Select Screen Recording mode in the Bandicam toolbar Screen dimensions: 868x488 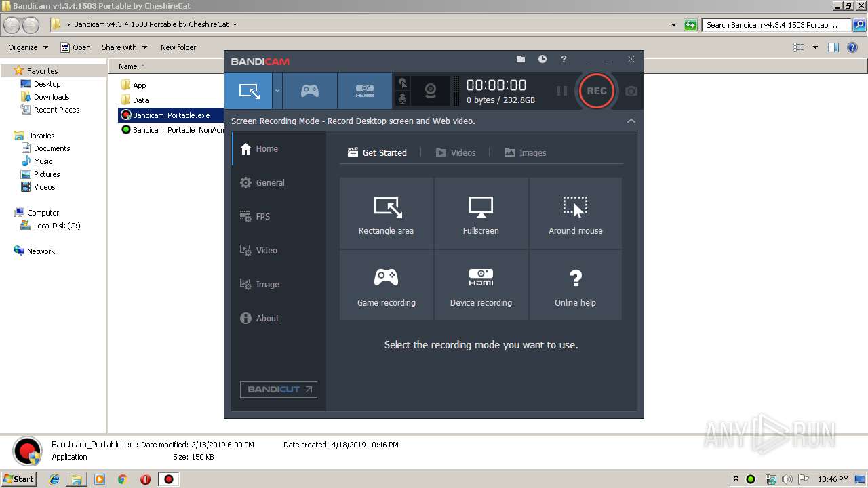coord(249,91)
